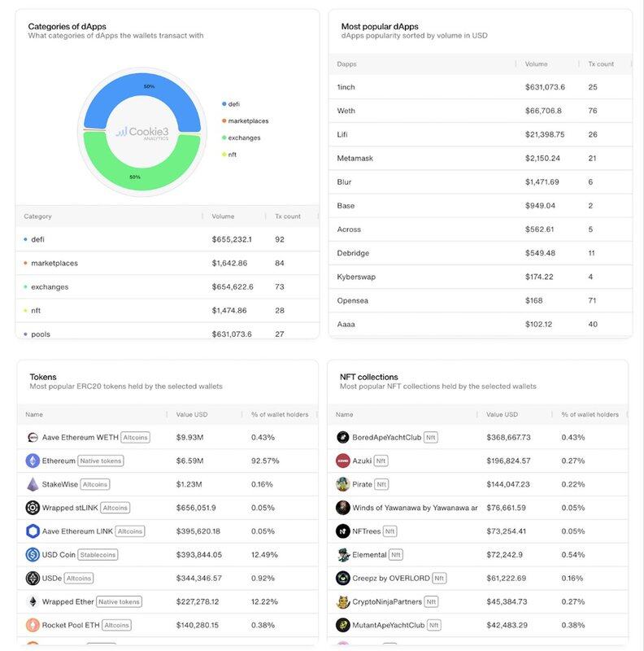
Task: Sort categories table by Tx count column
Action: 288,216
